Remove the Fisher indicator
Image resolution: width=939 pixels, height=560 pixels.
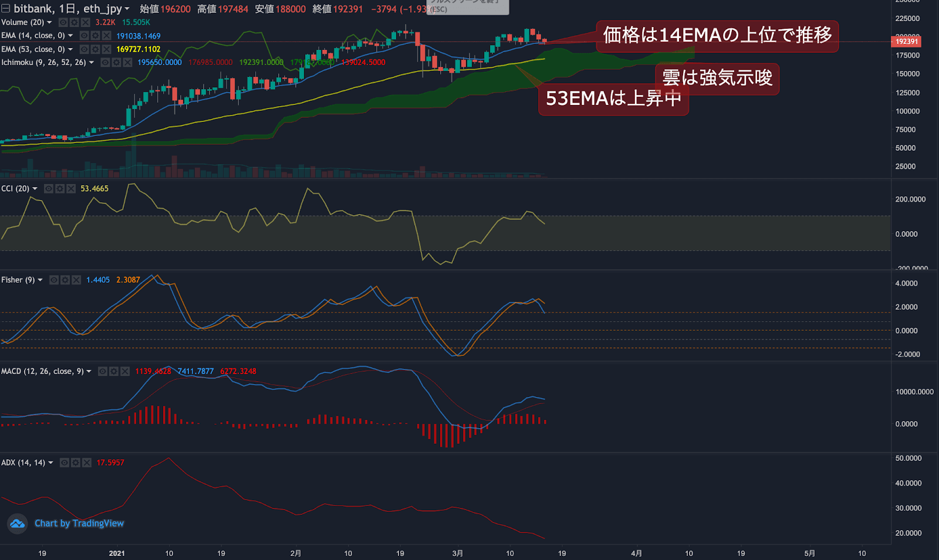point(76,280)
